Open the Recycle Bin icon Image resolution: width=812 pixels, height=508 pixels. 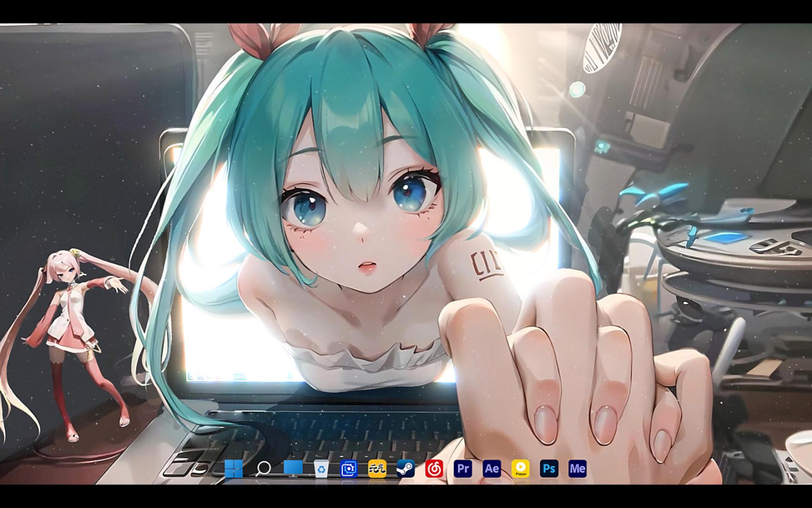(321, 468)
